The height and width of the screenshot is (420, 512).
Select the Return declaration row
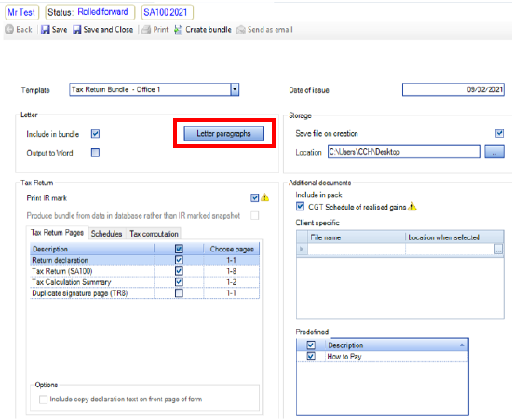(144, 260)
